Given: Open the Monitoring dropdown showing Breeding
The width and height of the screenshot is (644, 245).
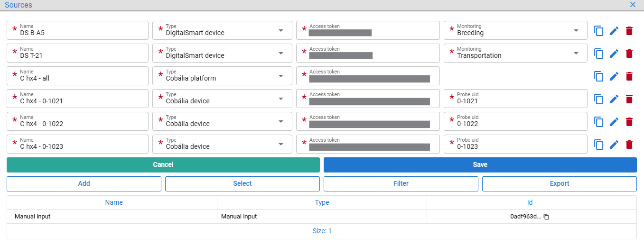Looking at the screenshot, I should (x=515, y=30).
